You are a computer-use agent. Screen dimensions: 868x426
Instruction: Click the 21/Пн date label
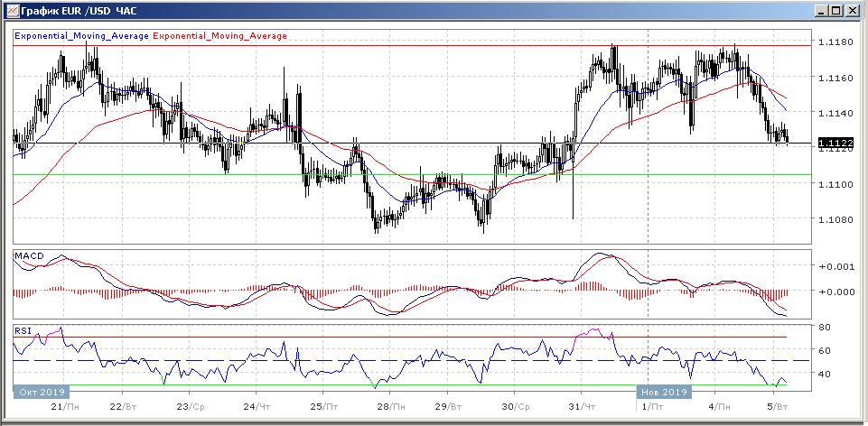tap(65, 407)
